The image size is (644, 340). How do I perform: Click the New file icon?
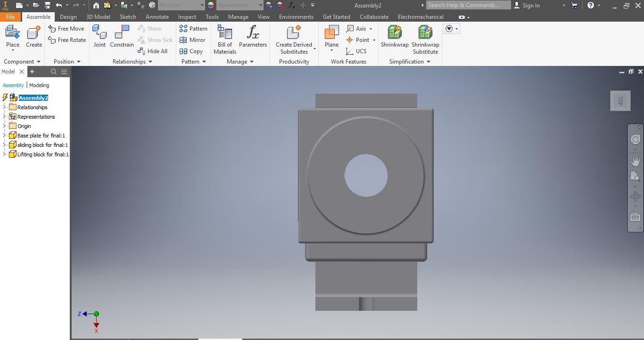[x=19, y=5]
